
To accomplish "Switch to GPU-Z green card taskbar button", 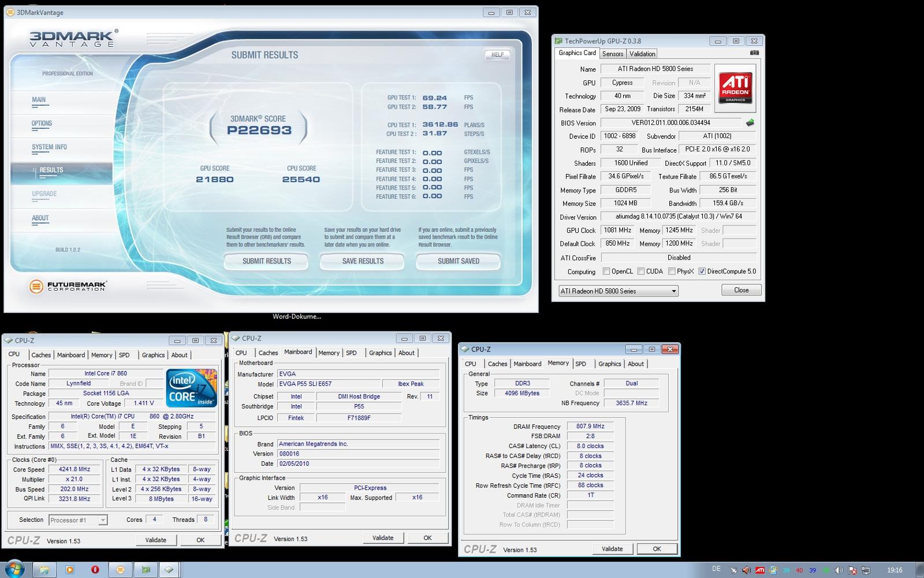I will [146, 570].
